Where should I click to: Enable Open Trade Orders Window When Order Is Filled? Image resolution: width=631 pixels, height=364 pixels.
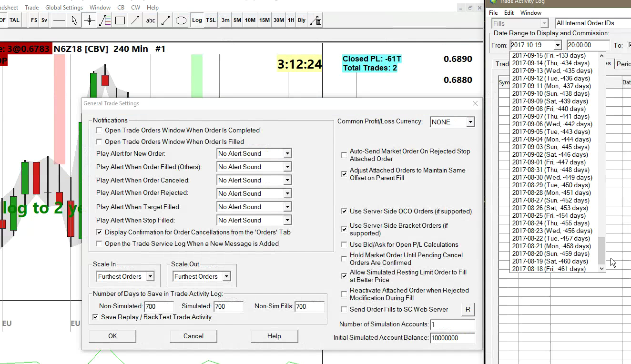[x=99, y=142]
